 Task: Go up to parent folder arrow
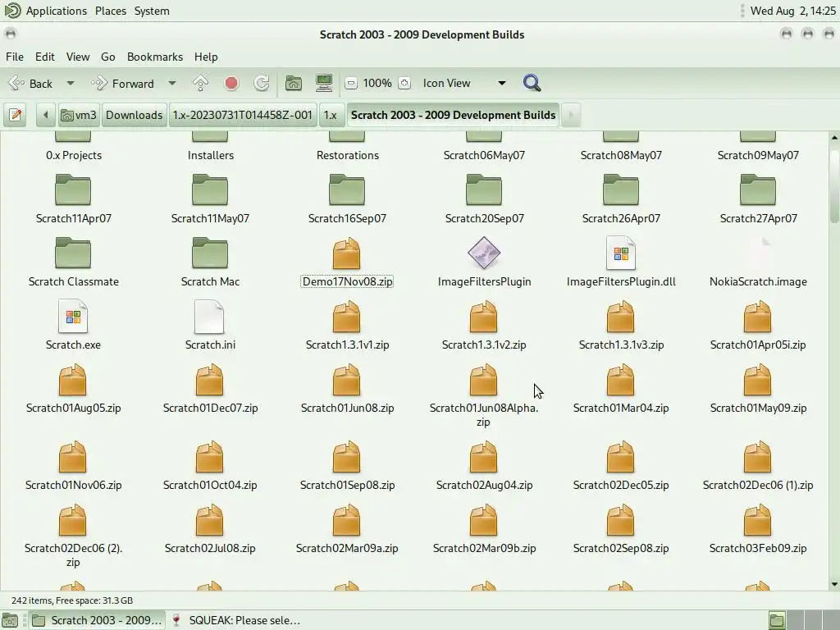pyautogui.click(x=200, y=83)
